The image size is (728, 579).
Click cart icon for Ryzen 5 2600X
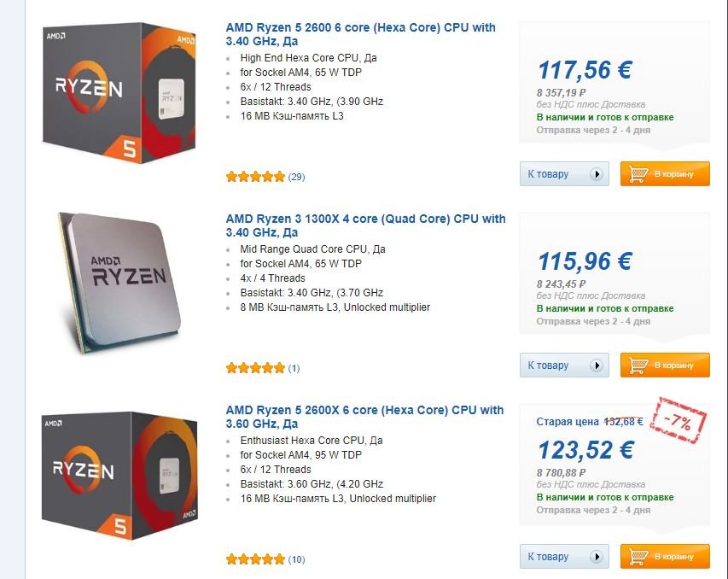638,557
